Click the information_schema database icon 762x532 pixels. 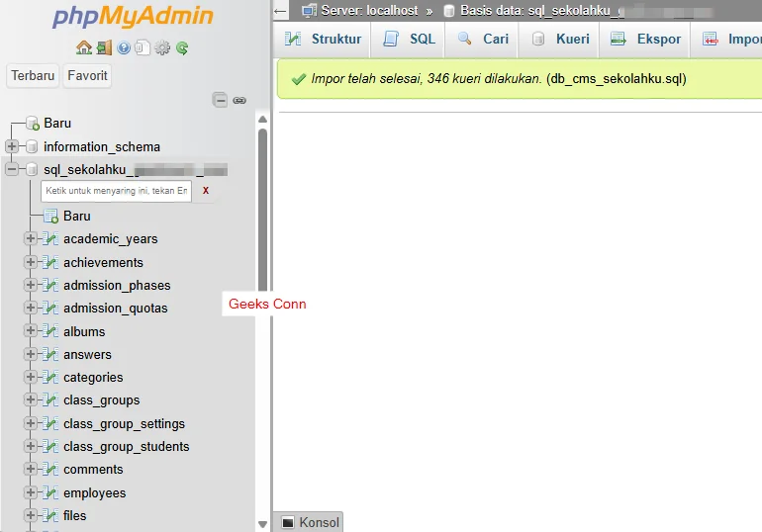32,146
